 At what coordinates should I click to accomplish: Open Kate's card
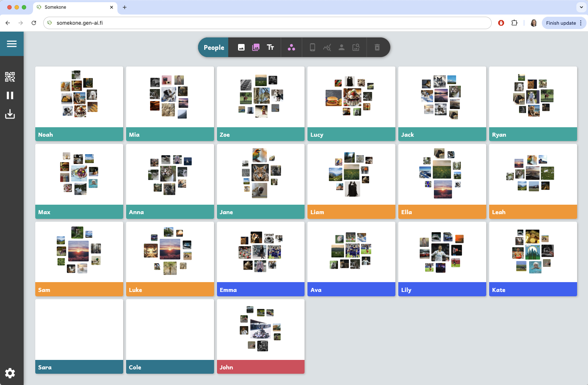[x=533, y=259]
